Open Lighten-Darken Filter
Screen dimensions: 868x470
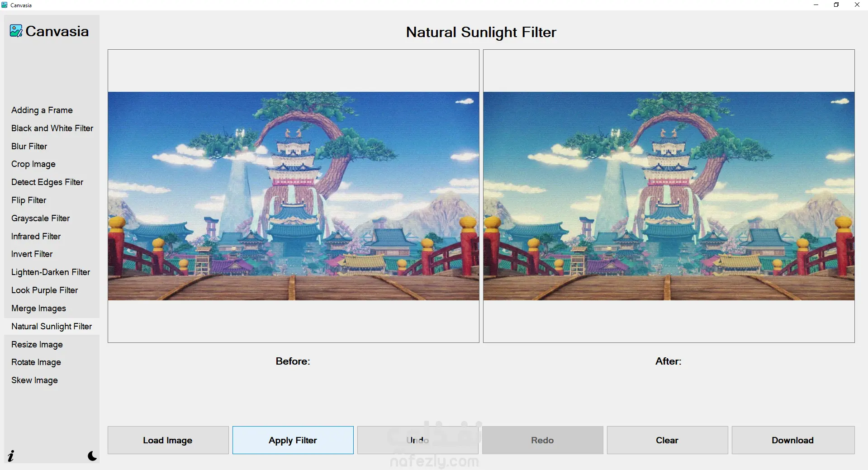(51, 272)
